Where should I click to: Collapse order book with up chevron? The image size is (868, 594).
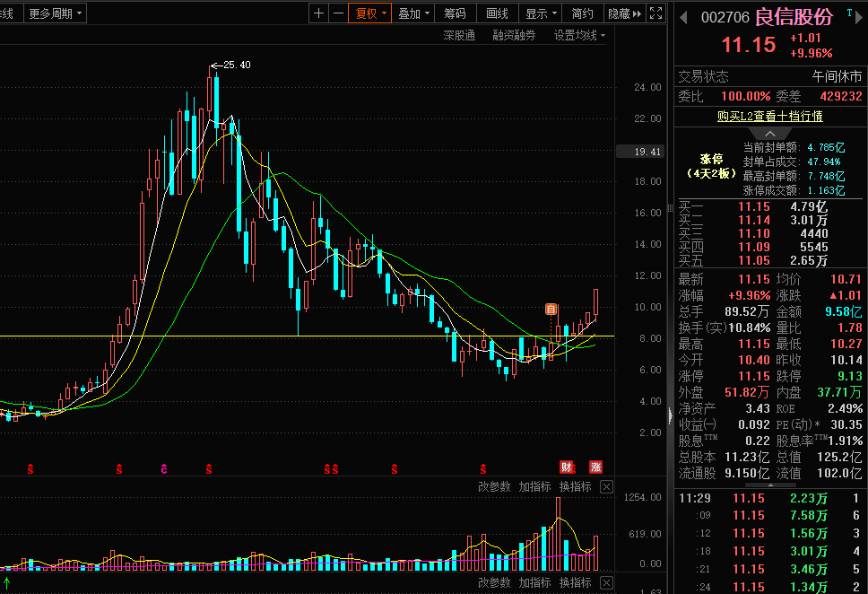(x=770, y=134)
